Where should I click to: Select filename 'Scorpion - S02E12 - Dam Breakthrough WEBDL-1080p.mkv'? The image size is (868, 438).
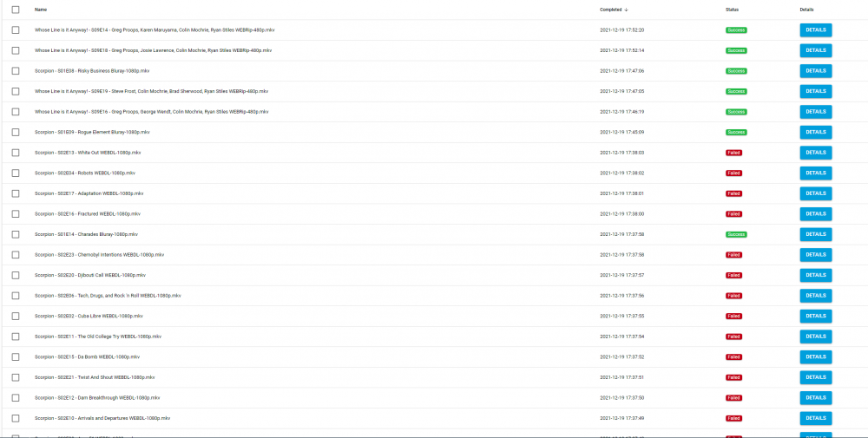97,398
